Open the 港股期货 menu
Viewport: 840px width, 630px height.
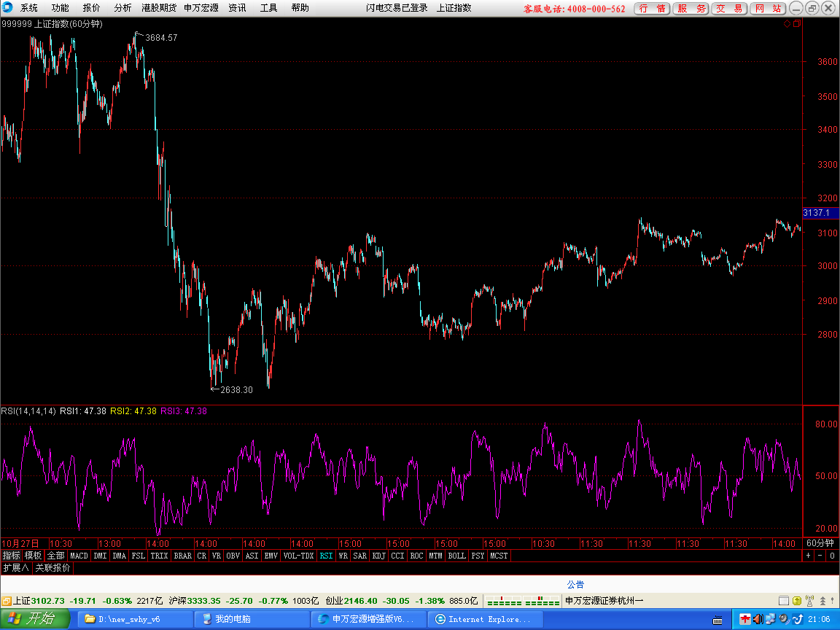(159, 8)
